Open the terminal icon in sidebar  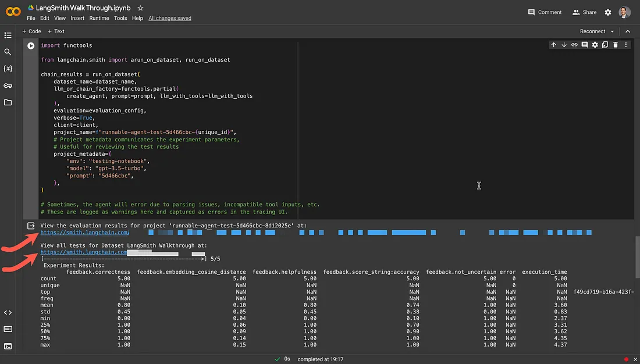coord(8,347)
